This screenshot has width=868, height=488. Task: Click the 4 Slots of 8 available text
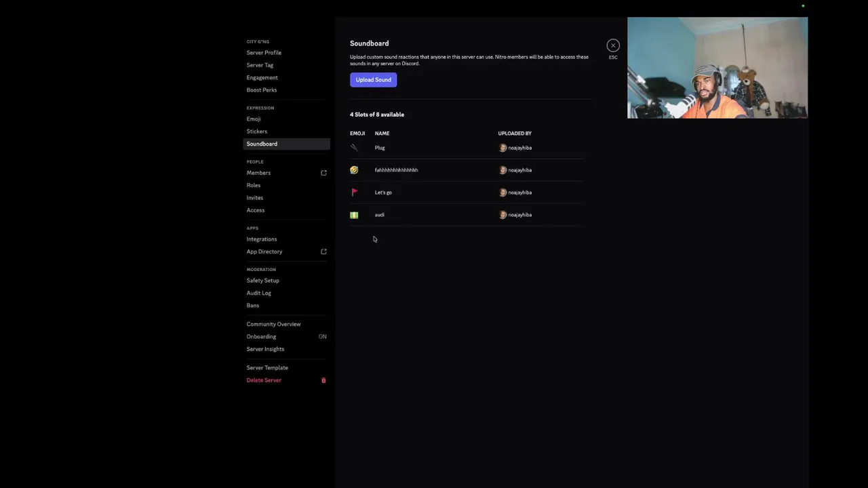pos(377,115)
